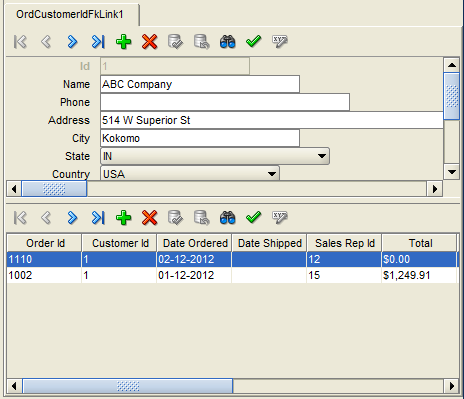Select the OrdCustomerIdFkLink1 tab

pos(72,14)
